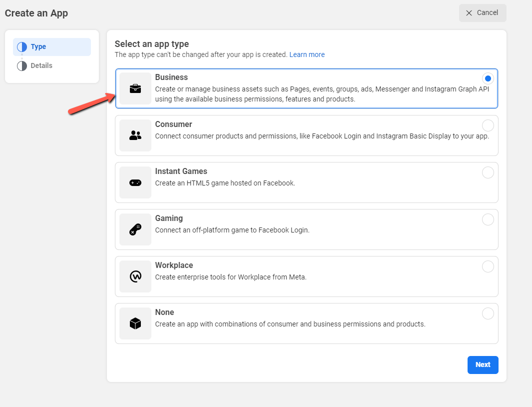Pick the Gaming radio button
Viewport: 532px width, 407px height.
[488, 219]
